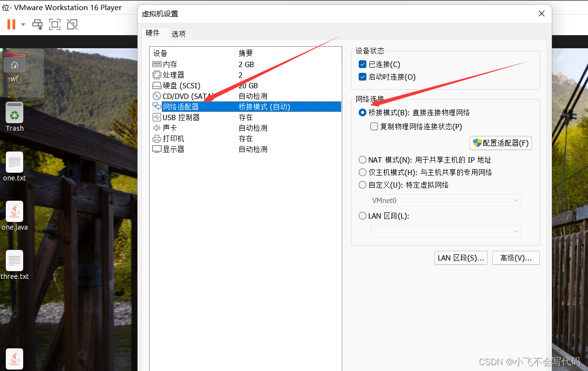
Task: Click the 高级(V) button
Action: (x=516, y=258)
